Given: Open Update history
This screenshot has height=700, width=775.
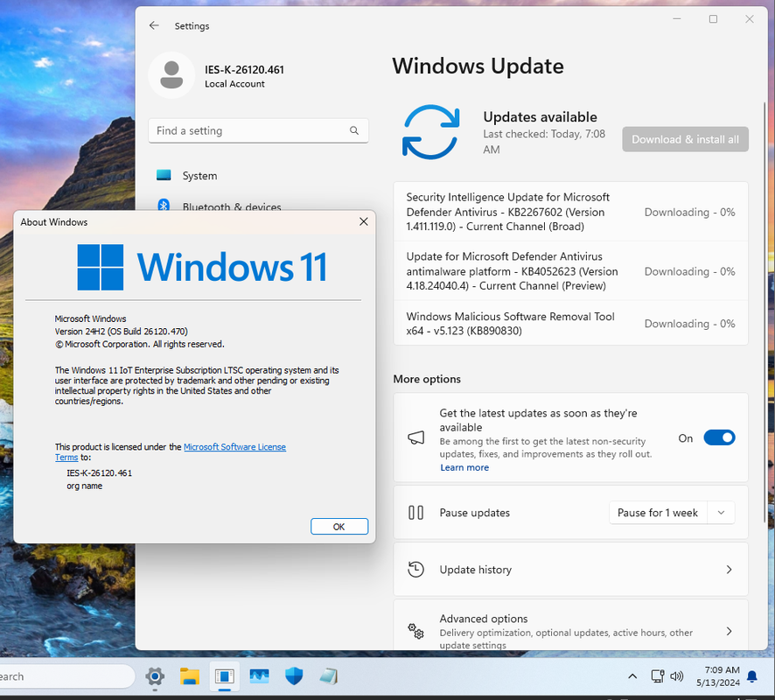Looking at the screenshot, I should (570, 570).
